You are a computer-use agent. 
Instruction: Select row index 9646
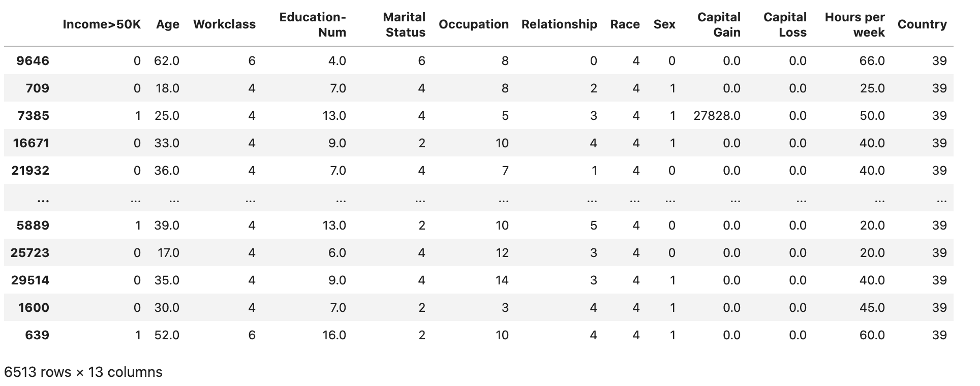(33, 61)
